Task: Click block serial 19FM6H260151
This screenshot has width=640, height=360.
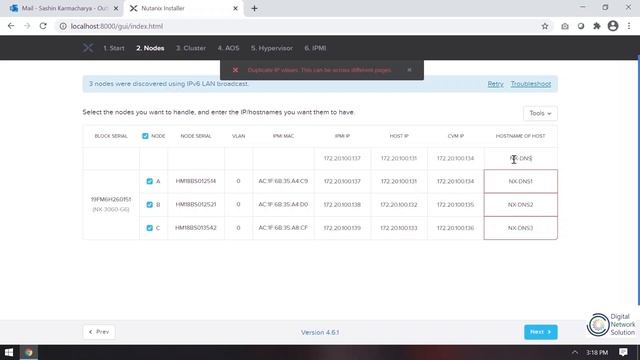Action: (x=111, y=200)
